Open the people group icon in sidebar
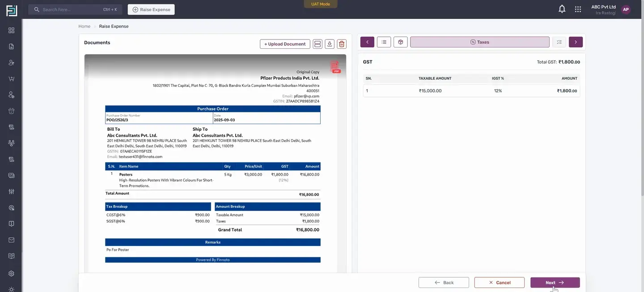 12,143
